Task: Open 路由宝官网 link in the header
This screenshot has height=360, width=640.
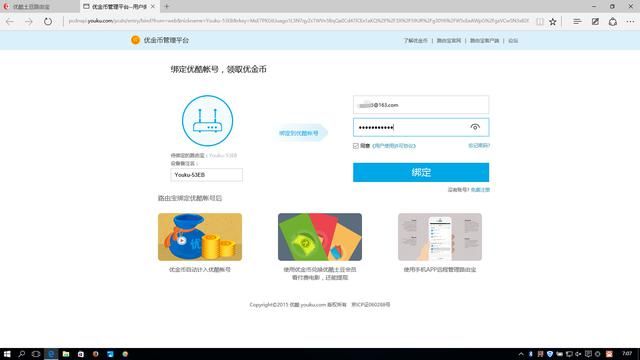Action: pos(449,41)
